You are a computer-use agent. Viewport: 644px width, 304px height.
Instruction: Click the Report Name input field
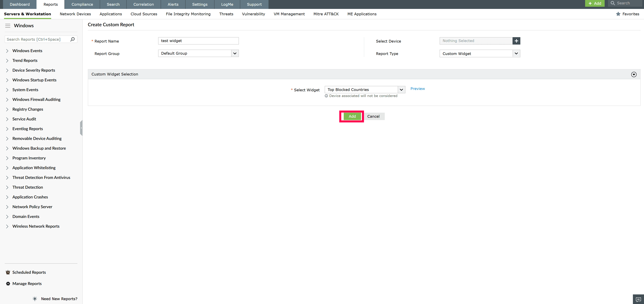point(198,41)
